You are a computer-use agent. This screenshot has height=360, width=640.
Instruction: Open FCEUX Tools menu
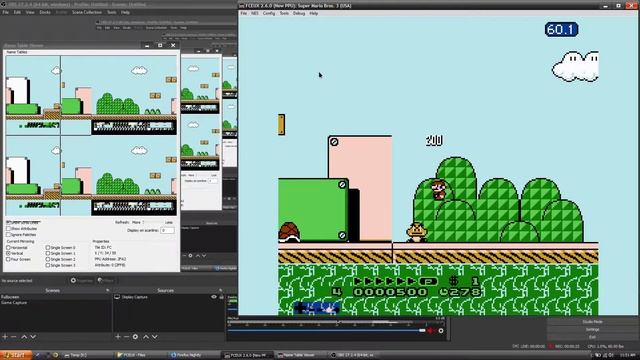click(284, 13)
